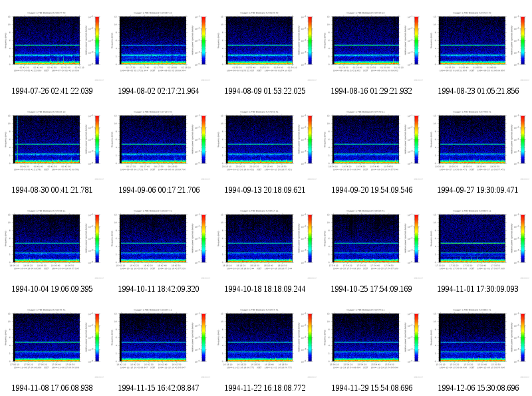Screen dimensions: 532x396
Task: Click the caption text 1994-10-11 18:42:09.320
Action: point(158,289)
